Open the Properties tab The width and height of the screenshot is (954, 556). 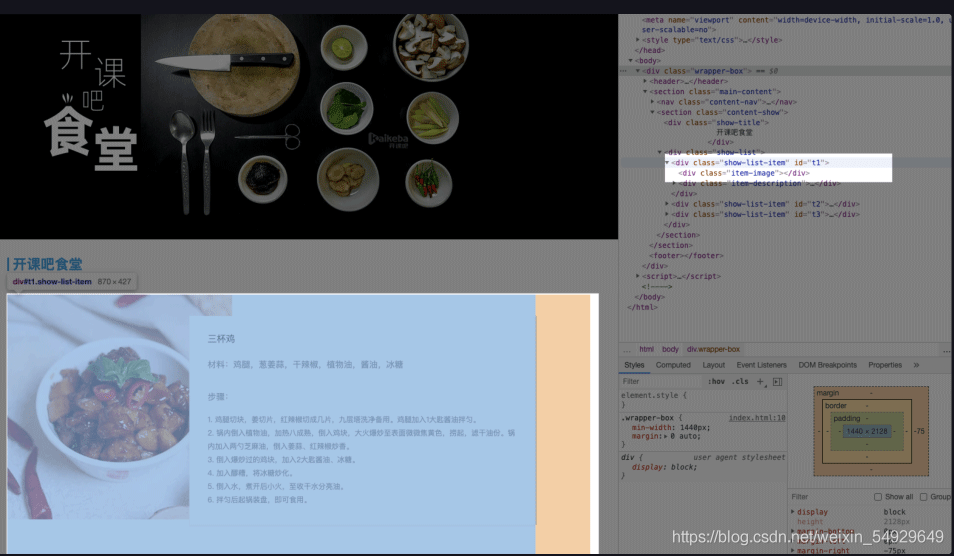pyautogui.click(x=885, y=365)
